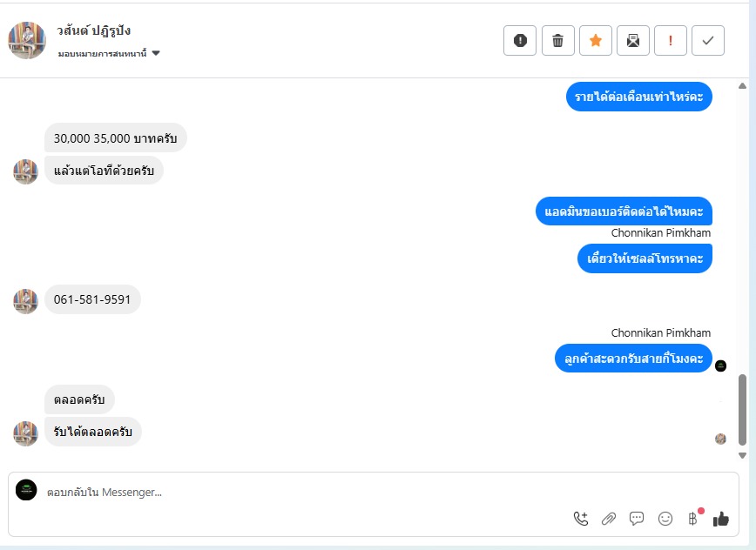Click the customer name in conversation header
This screenshot has height=550, width=756.
click(x=93, y=30)
